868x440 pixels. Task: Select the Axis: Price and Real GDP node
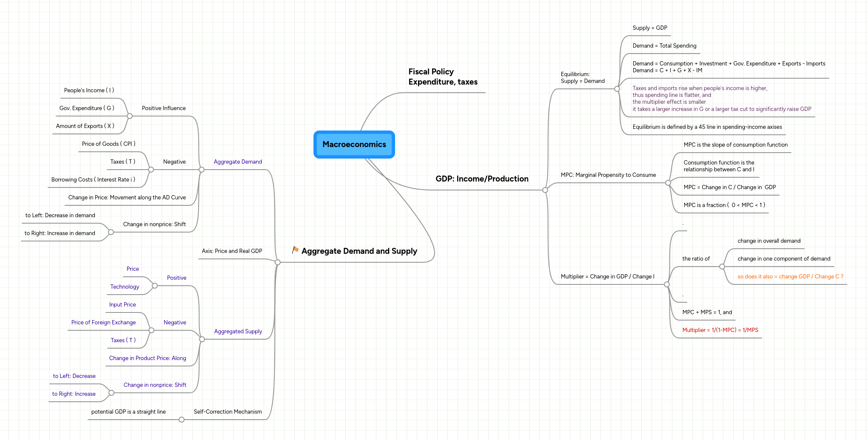[x=232, y=251]
